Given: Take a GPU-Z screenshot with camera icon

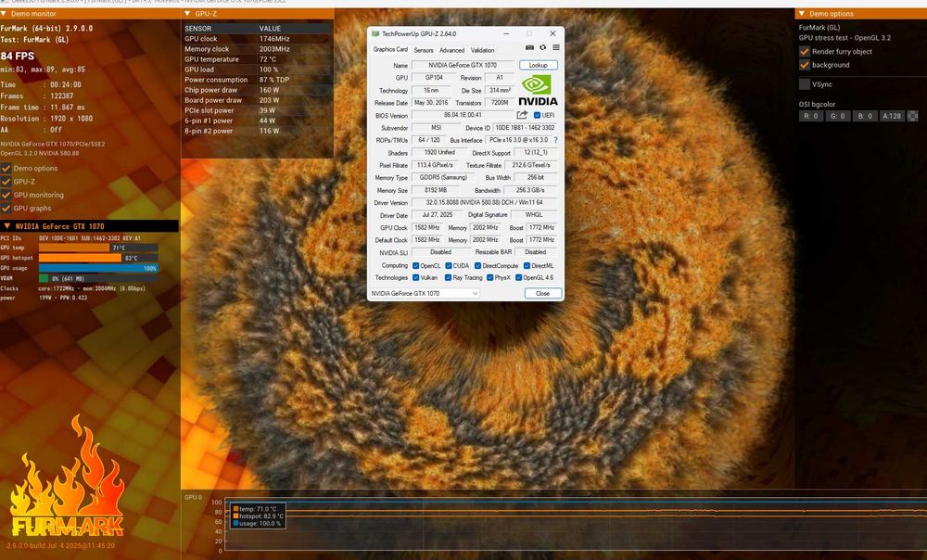Looking at the screenshot, I should (529, 47).
